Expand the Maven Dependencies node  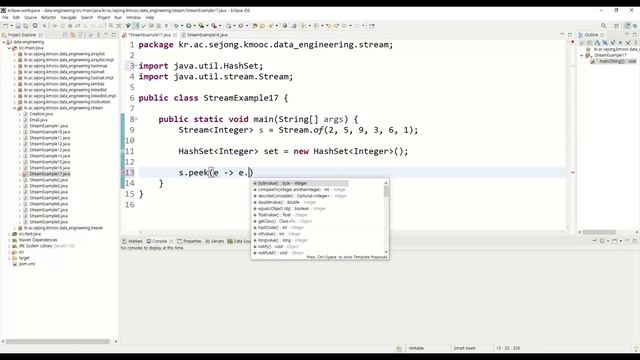click(x=9, y=240)
